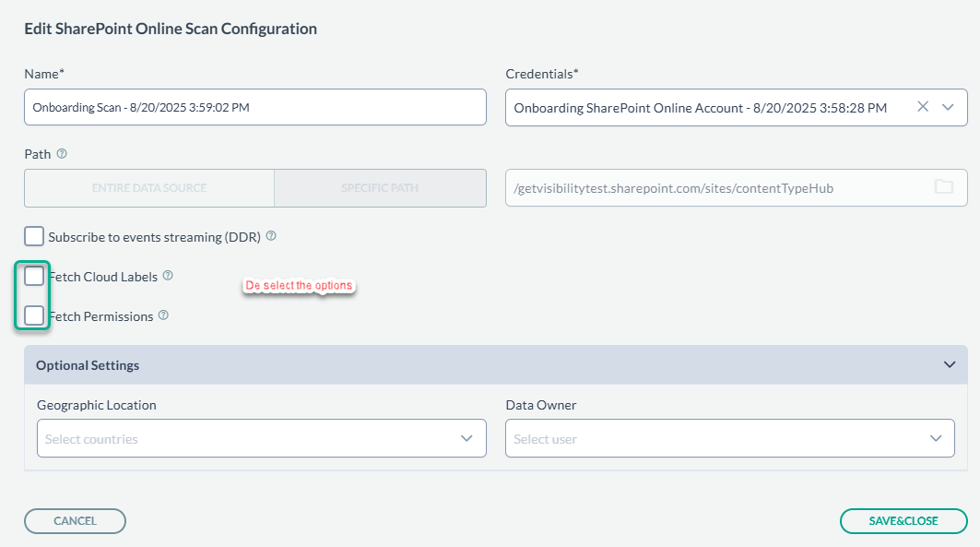This screenshot has width=980, height=547.
Task: Collapse the Optional Settings section chevron
Action: pos(950,364)
